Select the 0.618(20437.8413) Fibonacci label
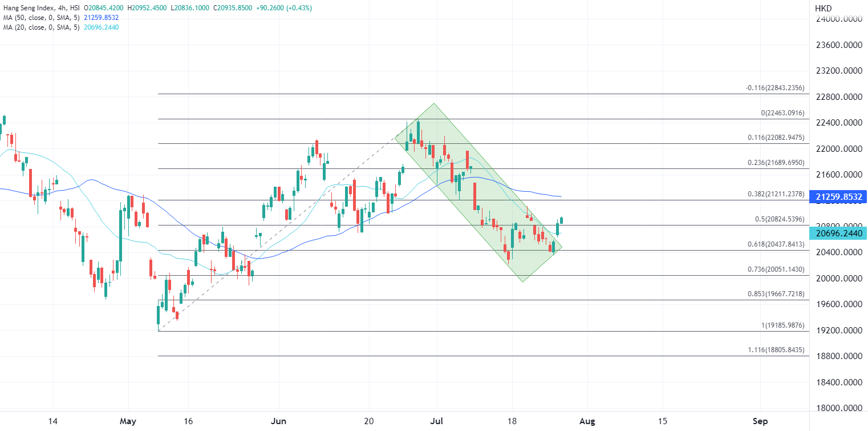This screenshot has width=868, height=431. (776, 244)
